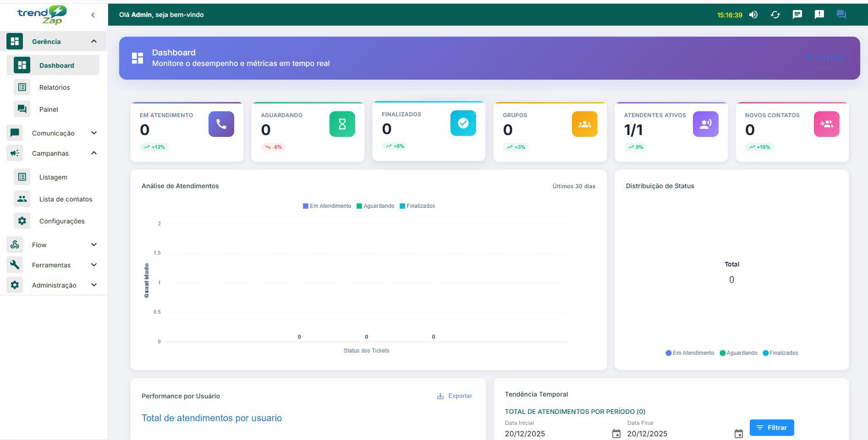The image size is (868, 440).
Task: Click the refresh/sync icon in the header
Action: [x=775, y=14]
